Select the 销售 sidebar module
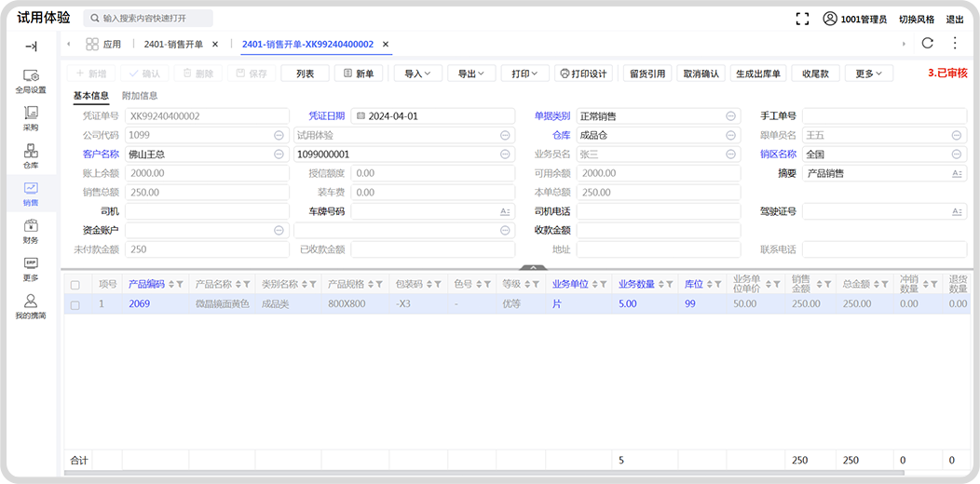 pyautogui.click(x=32, y=194)
